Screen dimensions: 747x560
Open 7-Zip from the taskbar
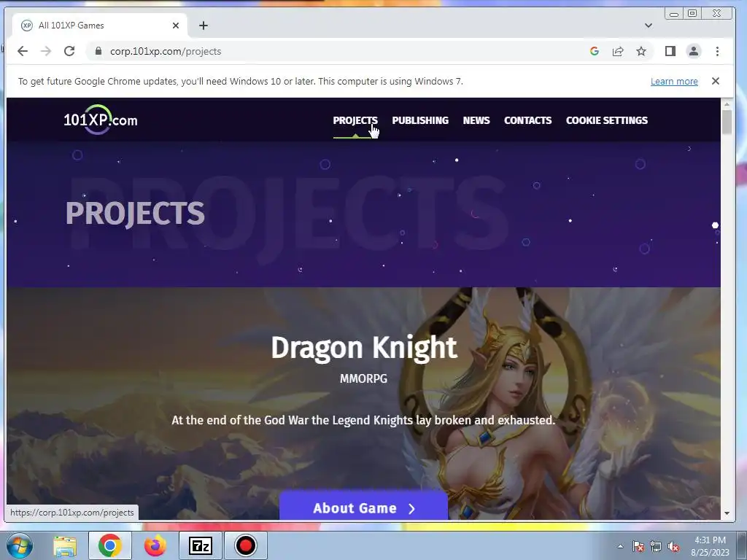(x=200, y=545)
